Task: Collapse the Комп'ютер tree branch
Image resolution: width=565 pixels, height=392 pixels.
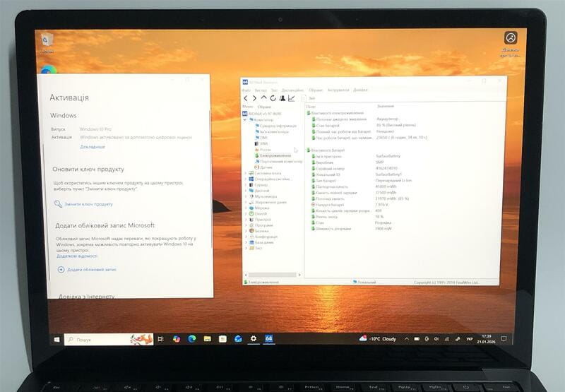Action: [x=245, y=119]
